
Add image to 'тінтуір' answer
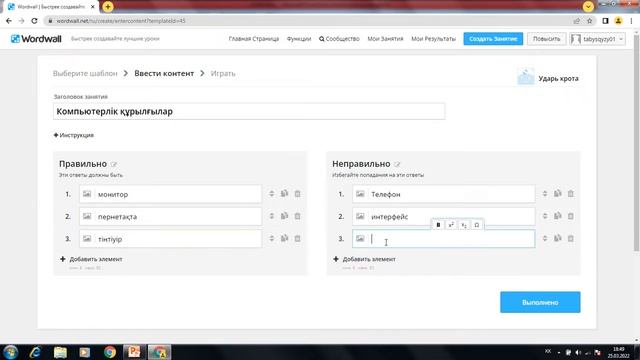tap(87, 239)
